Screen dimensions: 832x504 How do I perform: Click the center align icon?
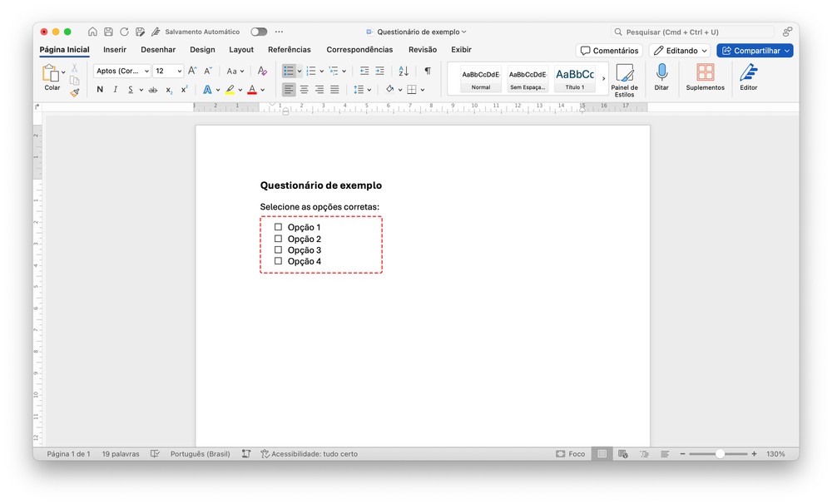304,90
